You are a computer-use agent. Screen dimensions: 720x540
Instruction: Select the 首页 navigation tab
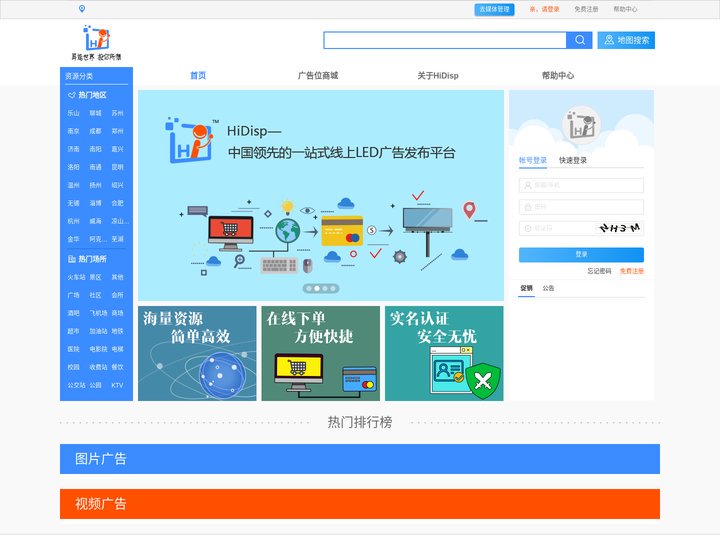(x=198, y=76)
